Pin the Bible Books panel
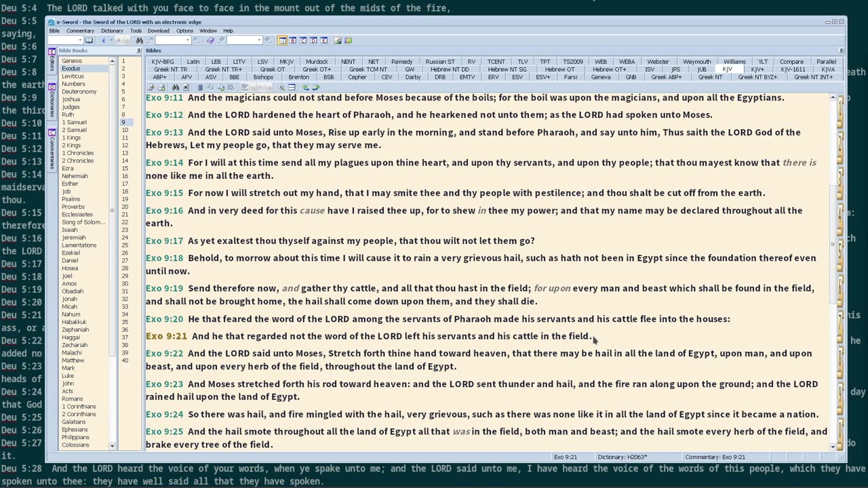The image size is (868, 488). pyautogui.click(x=138, y=51)
